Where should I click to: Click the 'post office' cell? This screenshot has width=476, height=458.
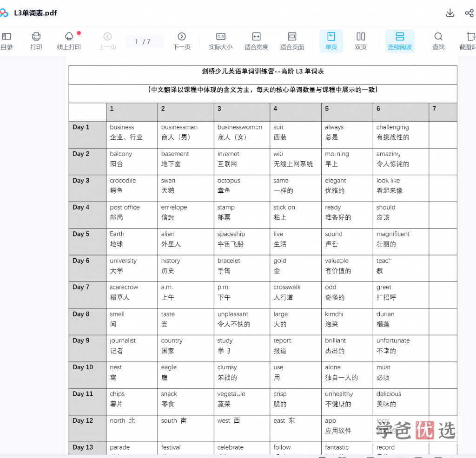[132, 215]
